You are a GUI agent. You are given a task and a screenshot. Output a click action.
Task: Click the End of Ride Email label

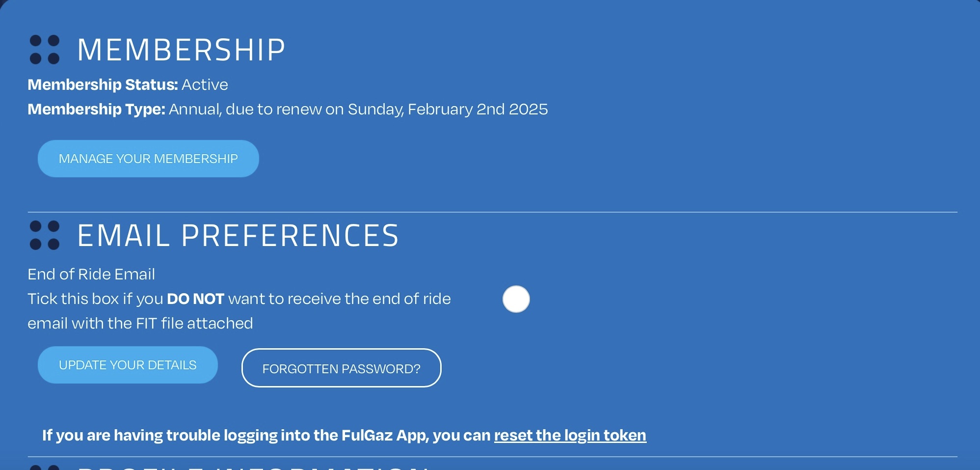91,274
